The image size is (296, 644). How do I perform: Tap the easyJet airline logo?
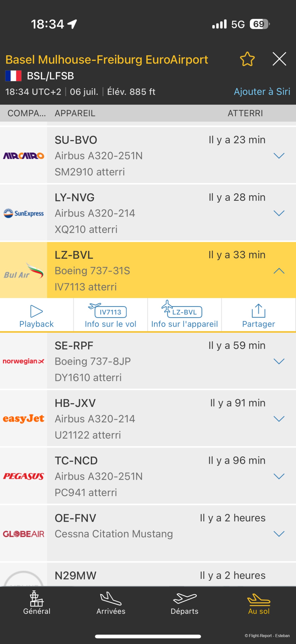[23, 419]
